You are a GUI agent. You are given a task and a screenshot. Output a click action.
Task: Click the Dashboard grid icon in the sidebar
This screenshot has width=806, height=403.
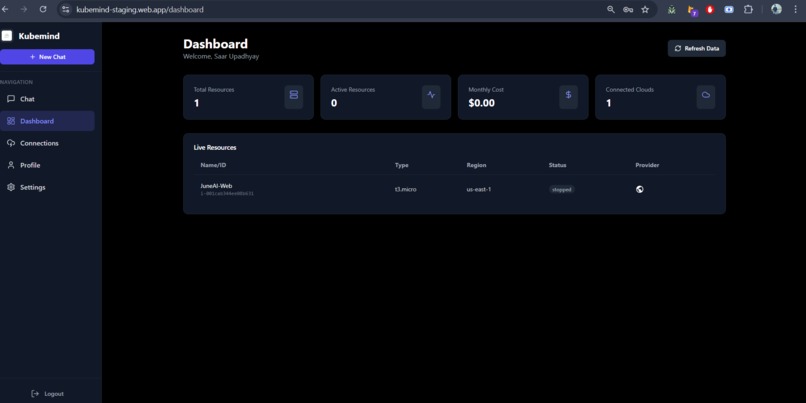(x=11, y=121)
